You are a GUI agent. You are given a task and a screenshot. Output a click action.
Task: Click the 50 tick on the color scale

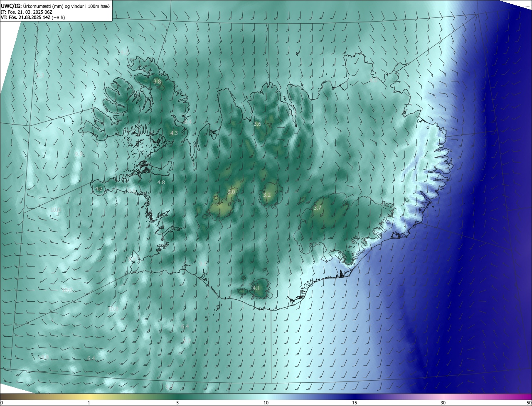coord(529,403)
